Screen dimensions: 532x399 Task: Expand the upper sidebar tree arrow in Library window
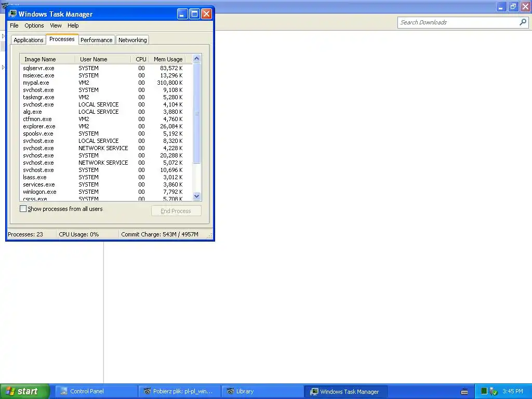pos(3,36)
